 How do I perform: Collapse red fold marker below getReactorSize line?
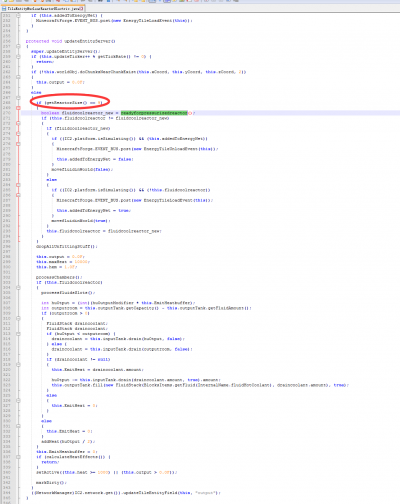pyautogui.click(x=18, y=108)
